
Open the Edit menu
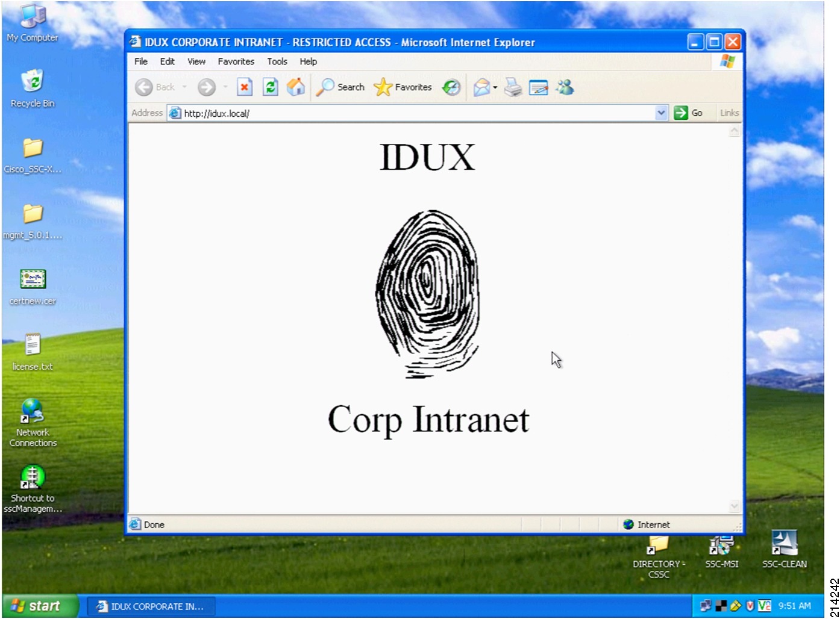(168, 61)
